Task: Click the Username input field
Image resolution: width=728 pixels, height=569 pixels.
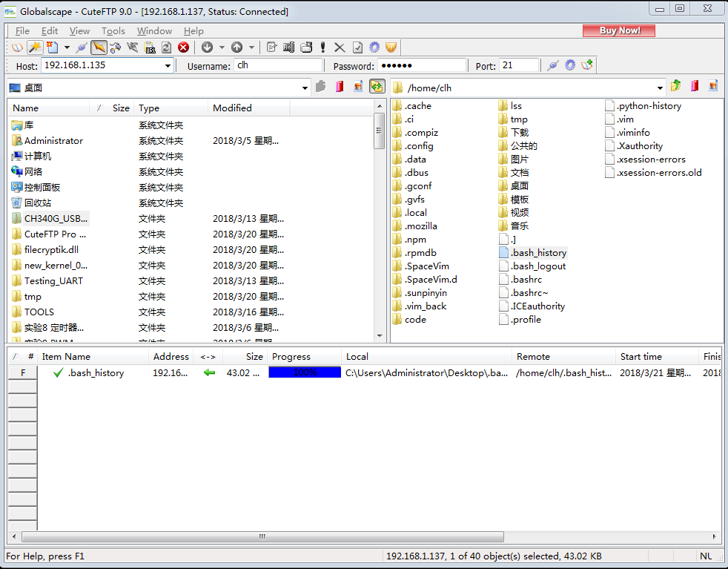Action: [x=278, y=65]
